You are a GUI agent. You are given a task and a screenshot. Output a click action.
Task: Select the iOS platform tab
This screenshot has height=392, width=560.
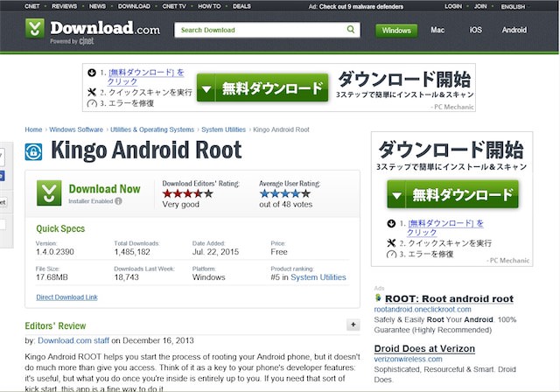coord(475,30)
